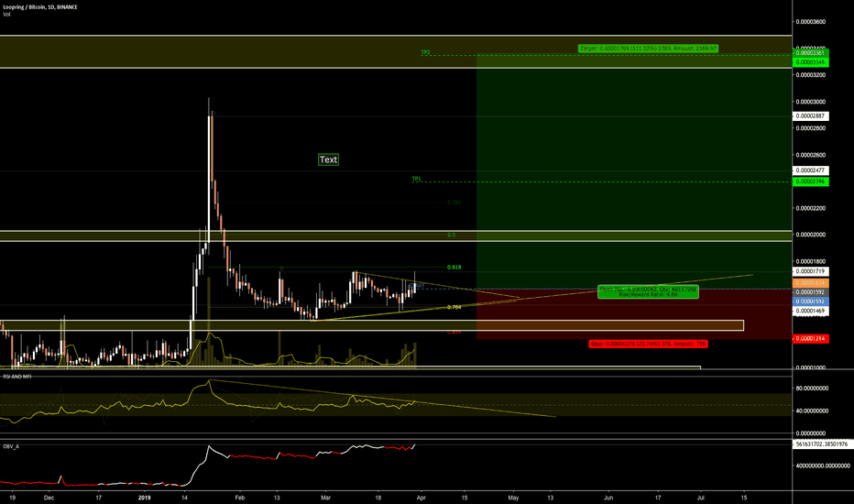Image resolution: width=854 pixels, height=504 pixels.
Task: Click the 'Jul' label on time axis
Action: click(701, 498)
